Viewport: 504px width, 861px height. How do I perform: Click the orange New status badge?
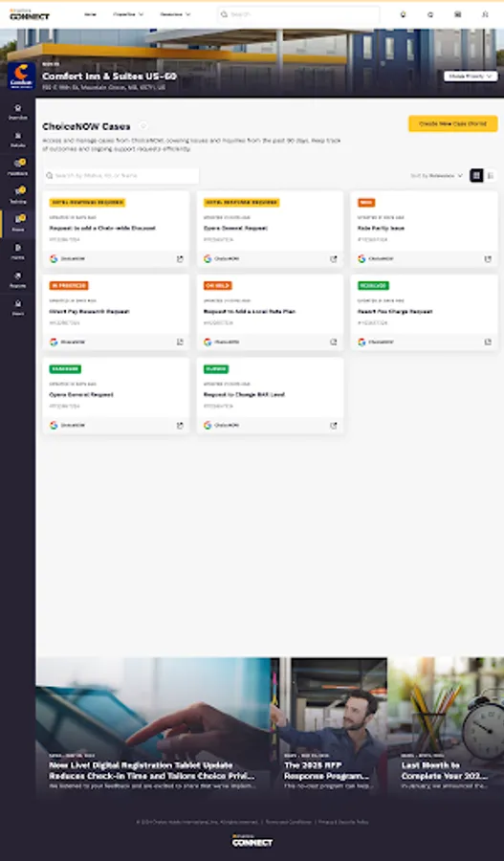[366, 203]
